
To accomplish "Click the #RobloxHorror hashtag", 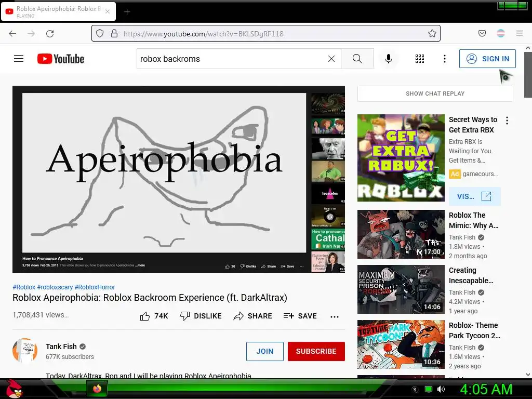I will (95, 287).
